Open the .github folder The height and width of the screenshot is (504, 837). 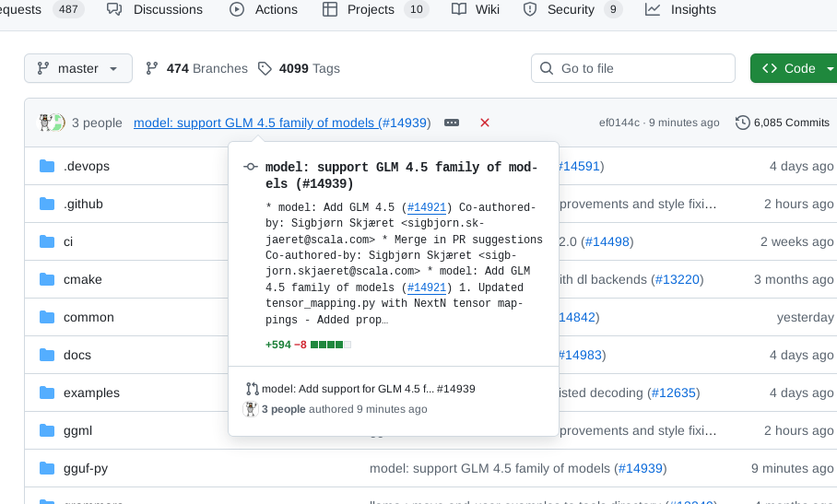[83, 204]
